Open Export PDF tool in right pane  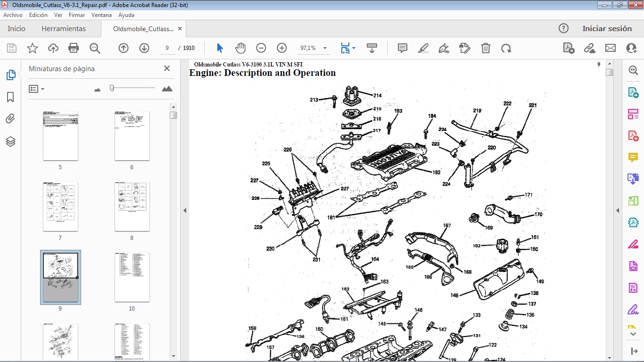(633, 92)
